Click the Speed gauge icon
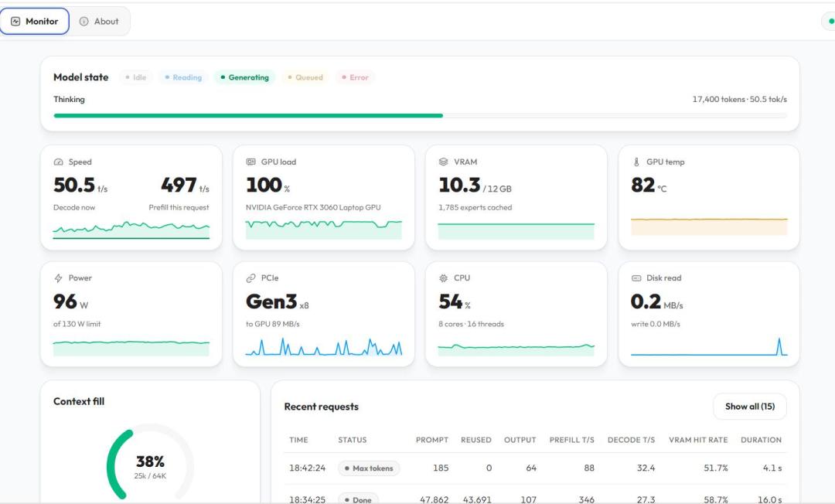 59,162
